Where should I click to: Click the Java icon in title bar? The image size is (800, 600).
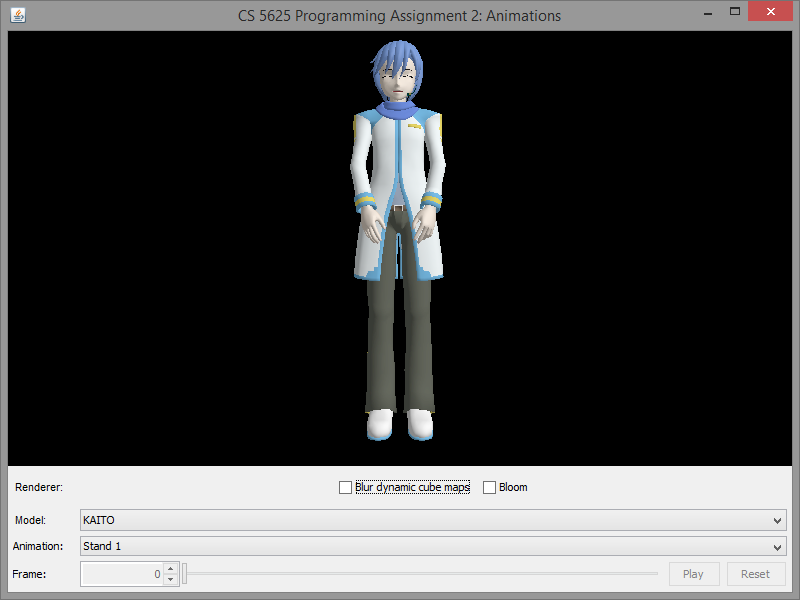(18, 15)
